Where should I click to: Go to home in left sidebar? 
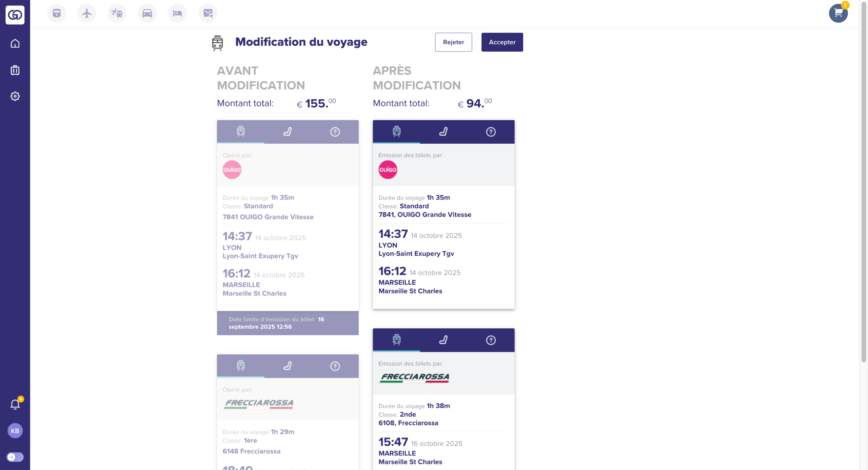click(x=15, y=43)
